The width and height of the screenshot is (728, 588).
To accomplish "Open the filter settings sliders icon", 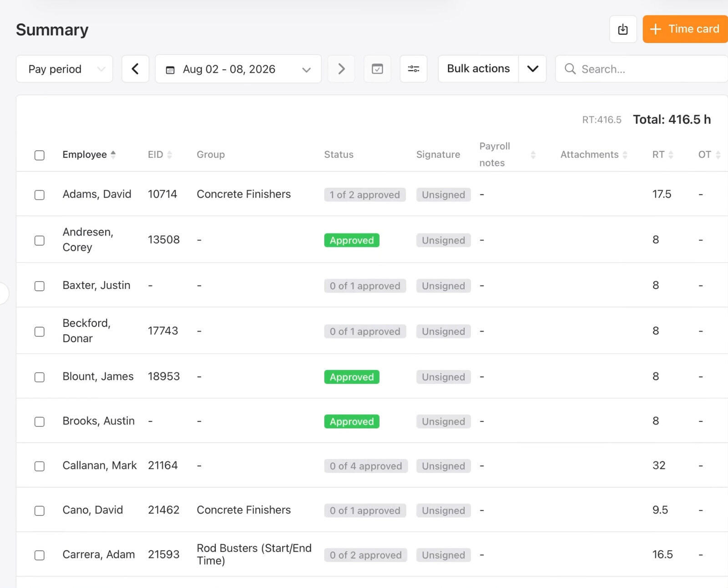I will click(x=414, y=69).
